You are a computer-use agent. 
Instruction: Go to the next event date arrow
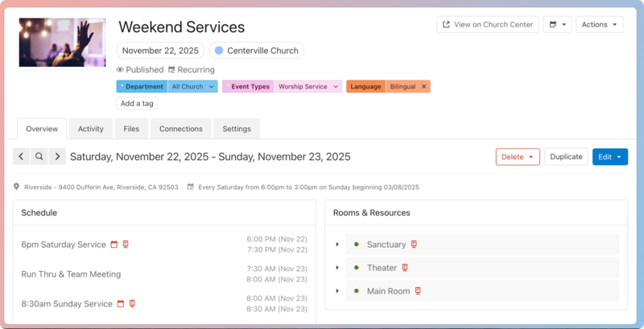point(57,157)
